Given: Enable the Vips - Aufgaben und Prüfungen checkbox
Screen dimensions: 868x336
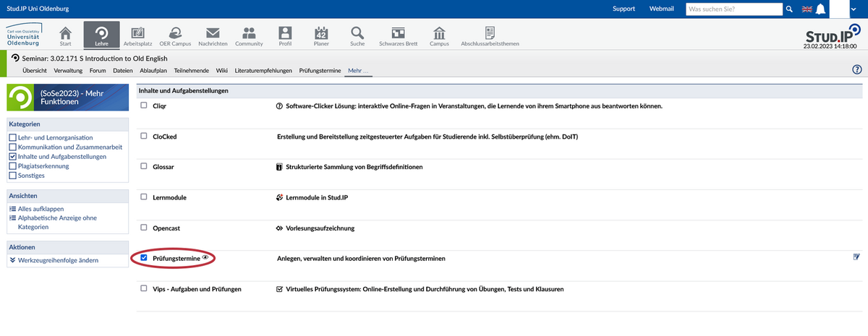Looking at the screenshot, I should 144,288.
